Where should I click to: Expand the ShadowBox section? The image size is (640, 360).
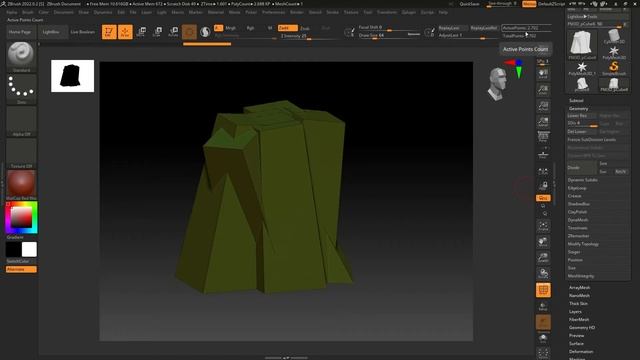578,204
